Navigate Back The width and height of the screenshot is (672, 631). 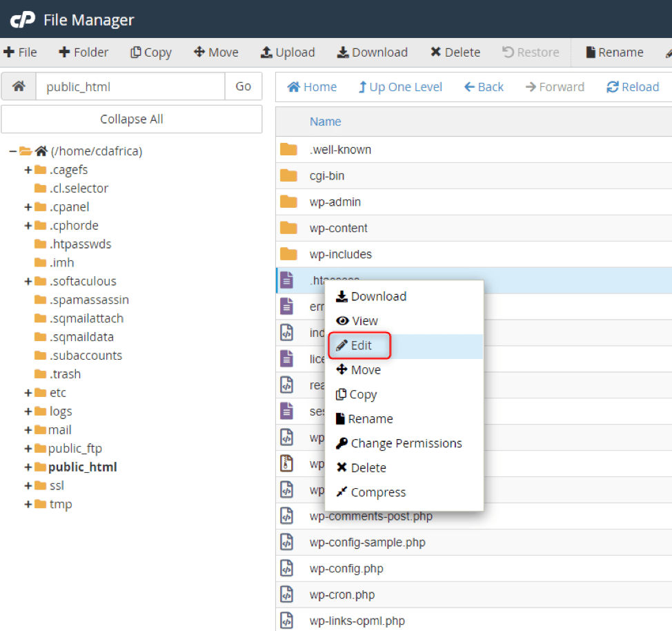[484, 87]
